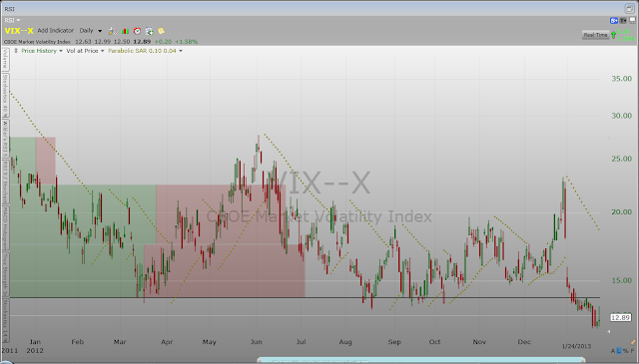Select the Stochastics 14 bottom side tab

pyautogui.click(x=5, y=320)
